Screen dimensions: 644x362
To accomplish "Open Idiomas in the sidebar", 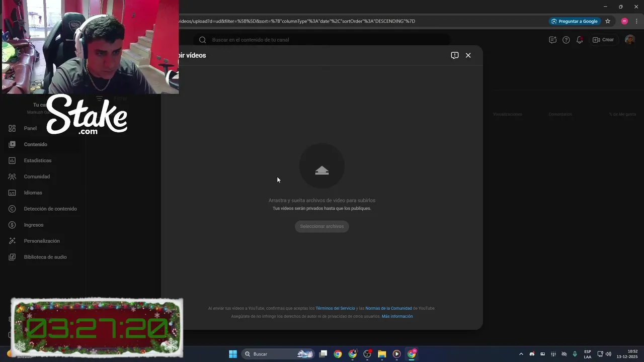I will (33, 193).
